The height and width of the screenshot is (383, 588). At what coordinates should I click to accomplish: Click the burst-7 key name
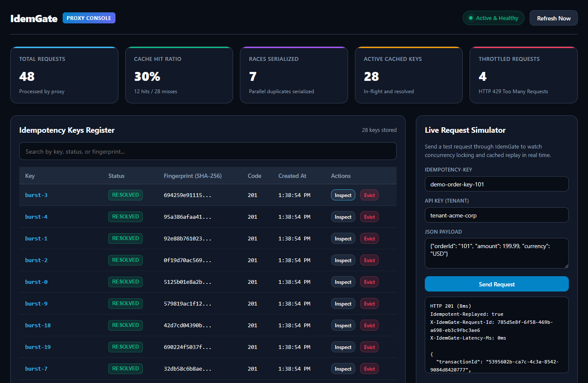coord(36,369)
